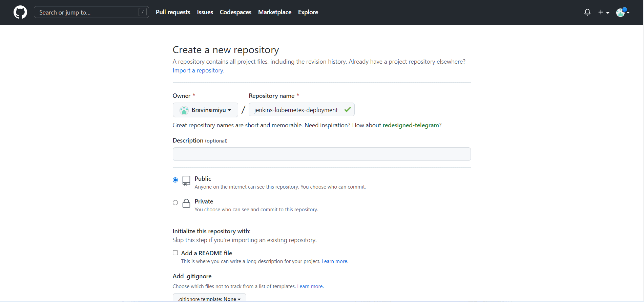The width and height of the screenshot is (644, 302).
Task: Select the Private visibility radio button
Action: pyautogui.click(x=175, y=202)
